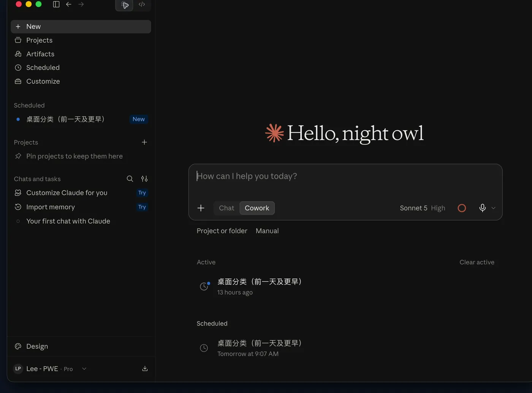This screenshot has width=532, height=393.
Task: Start a New chat from the sidebar
Action: tap(81, 27)
